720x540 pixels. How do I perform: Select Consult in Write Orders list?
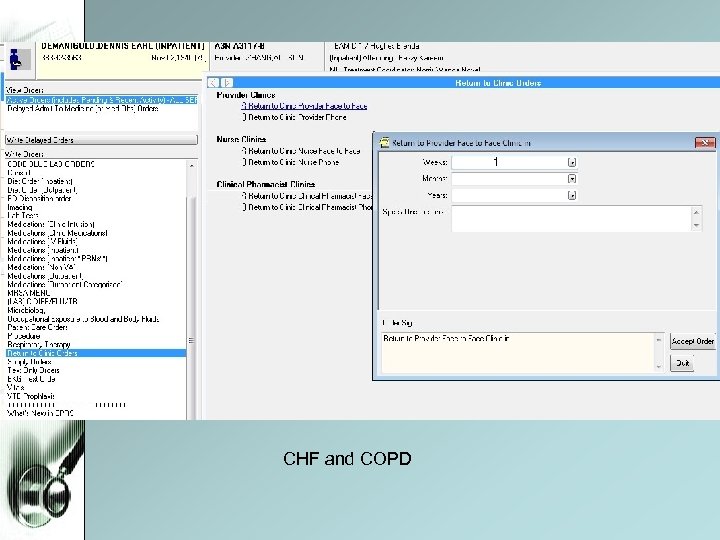tap(19, 173)
